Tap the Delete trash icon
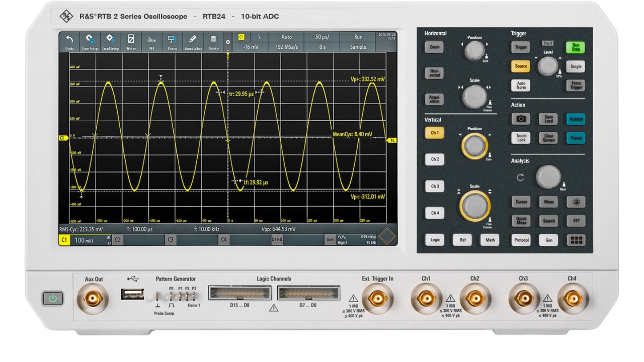Screen dimensions: 644x362 pos(213,40)
